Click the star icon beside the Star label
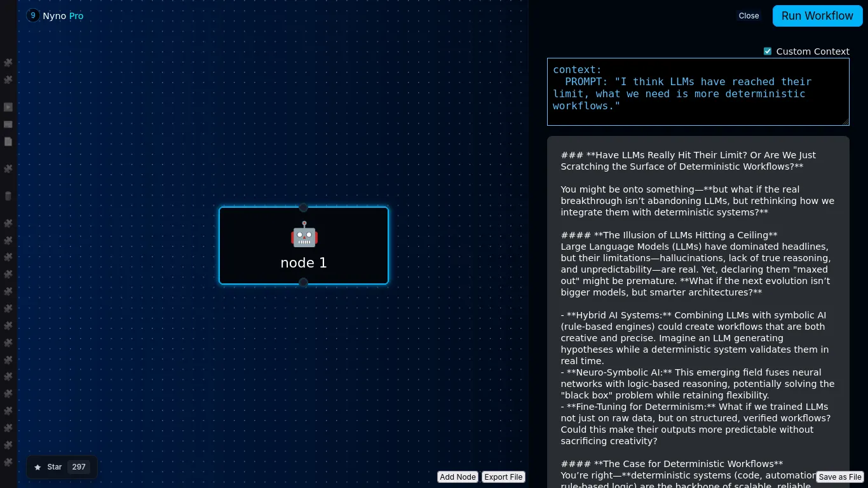Viewport: 868px width, 488px height. click(37, 467)
